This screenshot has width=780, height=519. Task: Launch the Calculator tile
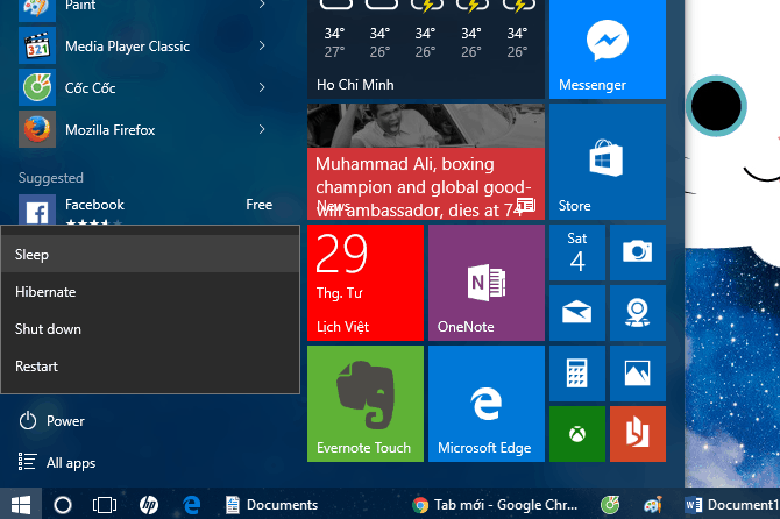[576, 373]
